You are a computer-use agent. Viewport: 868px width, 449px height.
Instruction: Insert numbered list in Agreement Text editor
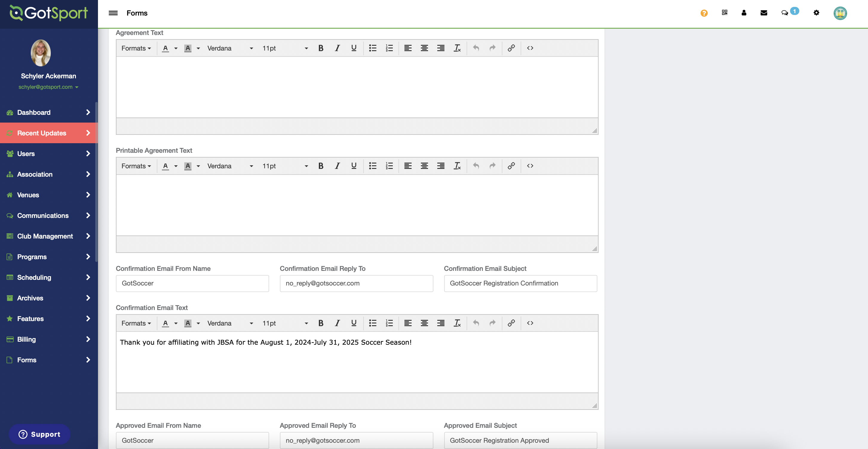point(389,48)
